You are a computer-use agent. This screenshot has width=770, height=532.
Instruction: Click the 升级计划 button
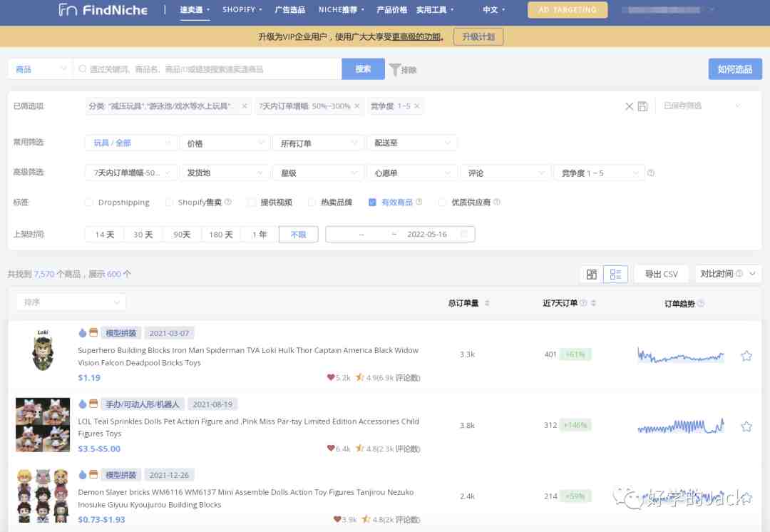478,37
